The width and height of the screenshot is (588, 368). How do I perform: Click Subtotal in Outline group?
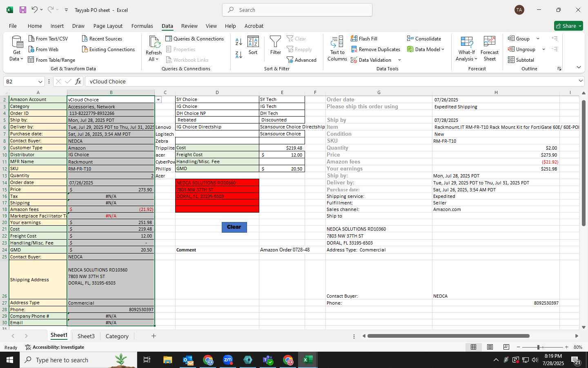[x=521, y=60]
